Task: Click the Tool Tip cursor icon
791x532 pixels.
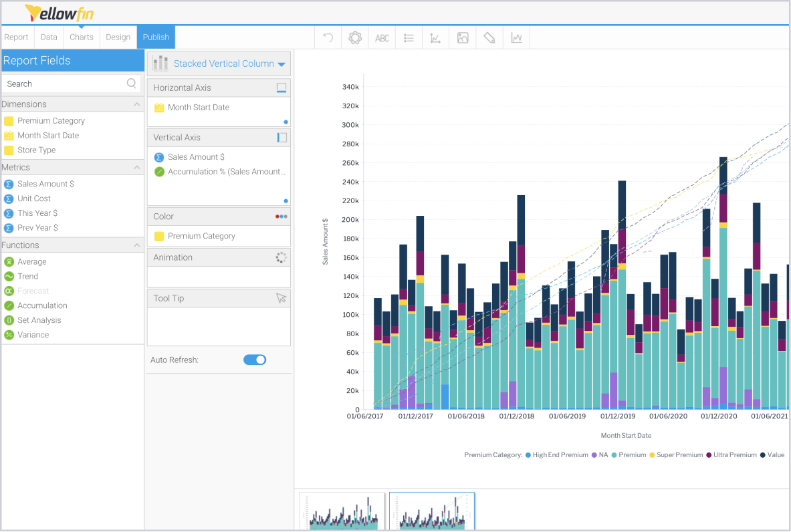Action: tap(281, 298)
